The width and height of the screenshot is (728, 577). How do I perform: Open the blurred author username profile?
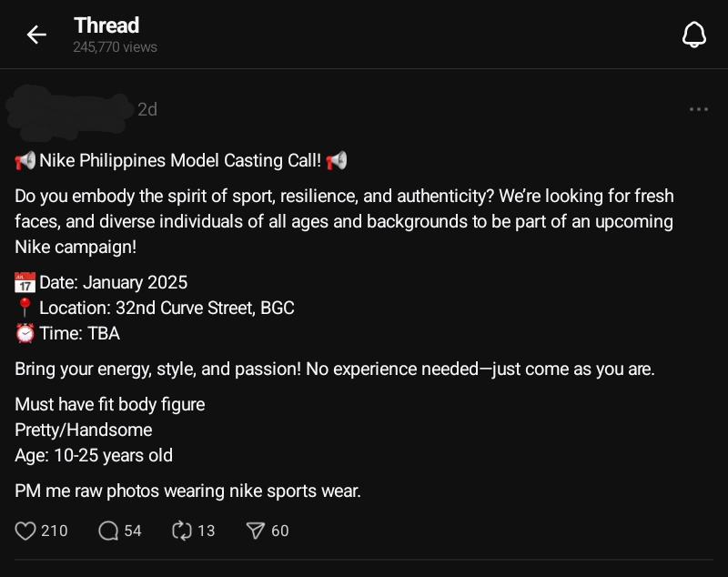pos(68,108)
